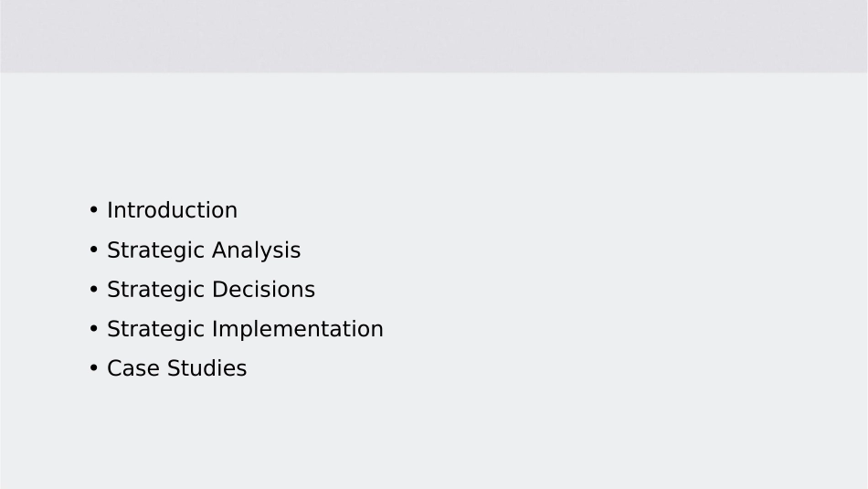Click the capital "D" in Decisions
868x489 pixels.
point(220,290)
